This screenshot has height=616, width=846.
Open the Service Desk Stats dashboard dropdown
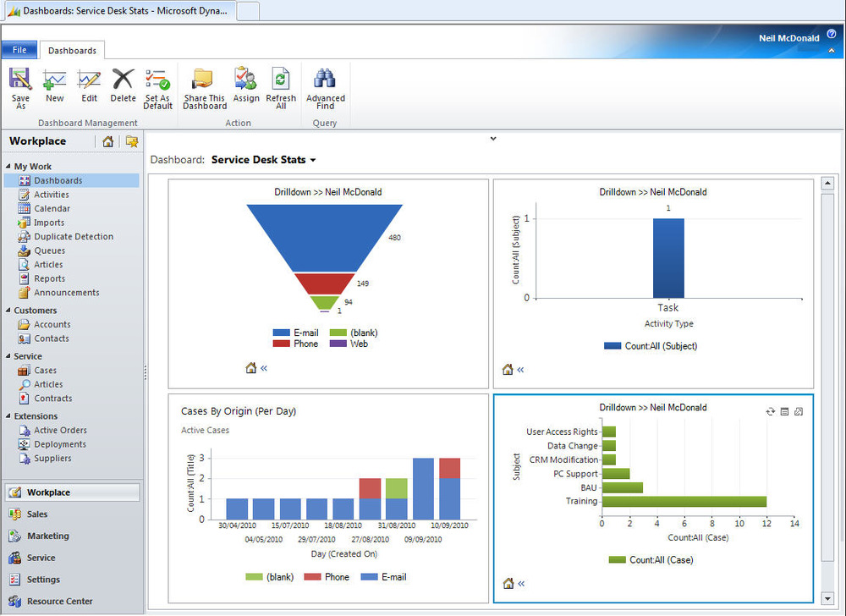pos(313,160)
